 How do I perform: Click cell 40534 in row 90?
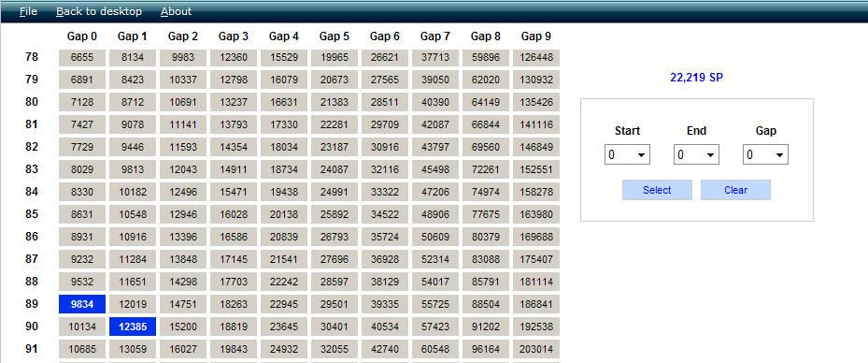point(384,327)
